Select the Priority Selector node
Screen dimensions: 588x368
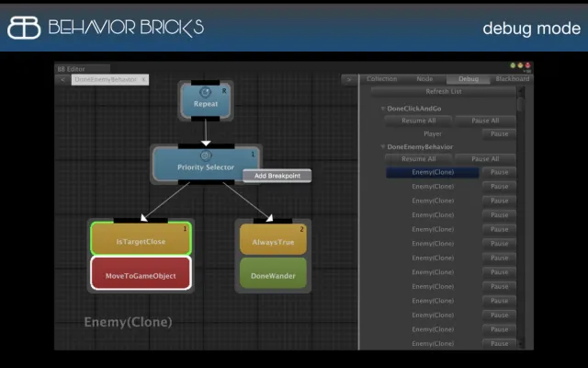coord(206,164)
